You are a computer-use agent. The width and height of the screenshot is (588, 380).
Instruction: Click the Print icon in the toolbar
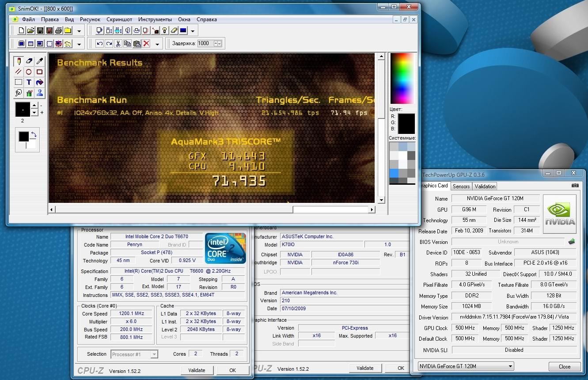(x=58, y=30)
